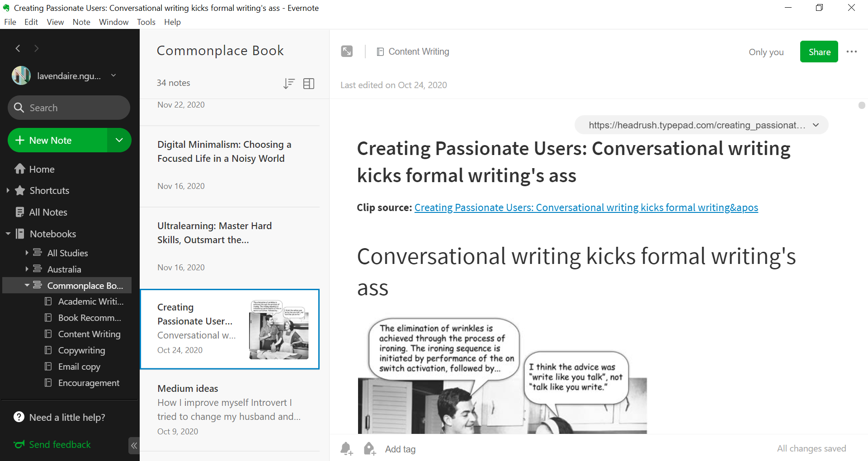Screen dimensions: 868x461
Task: Click the Commonplace Book list heading
Action: 220,51
